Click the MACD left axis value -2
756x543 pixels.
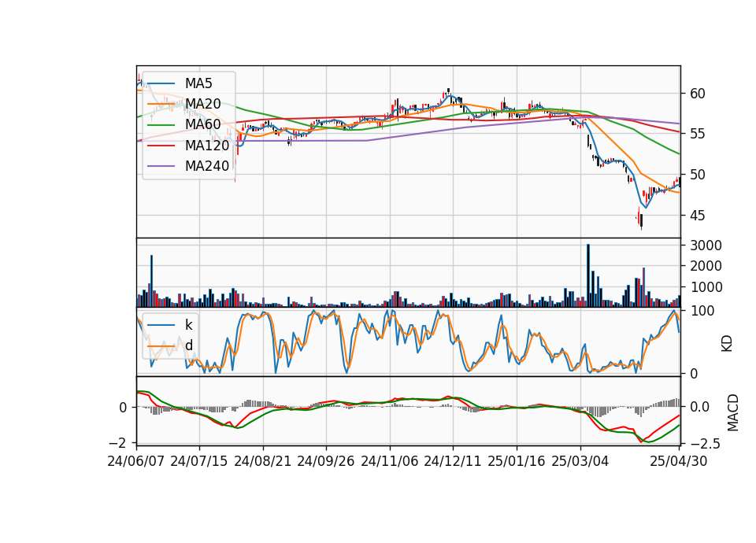[119, 442]
